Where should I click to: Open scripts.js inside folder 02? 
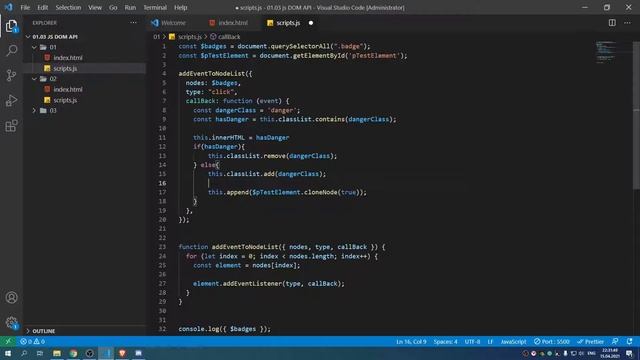(x=65, y=100)
